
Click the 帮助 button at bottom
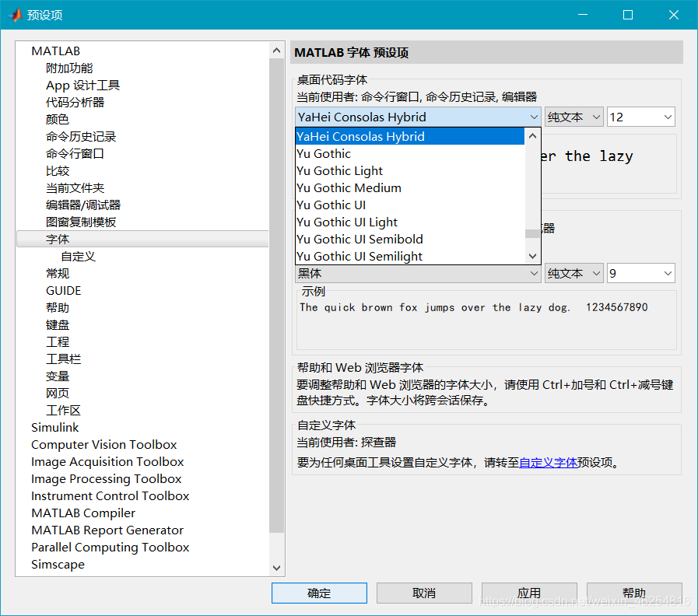point(634,593)
